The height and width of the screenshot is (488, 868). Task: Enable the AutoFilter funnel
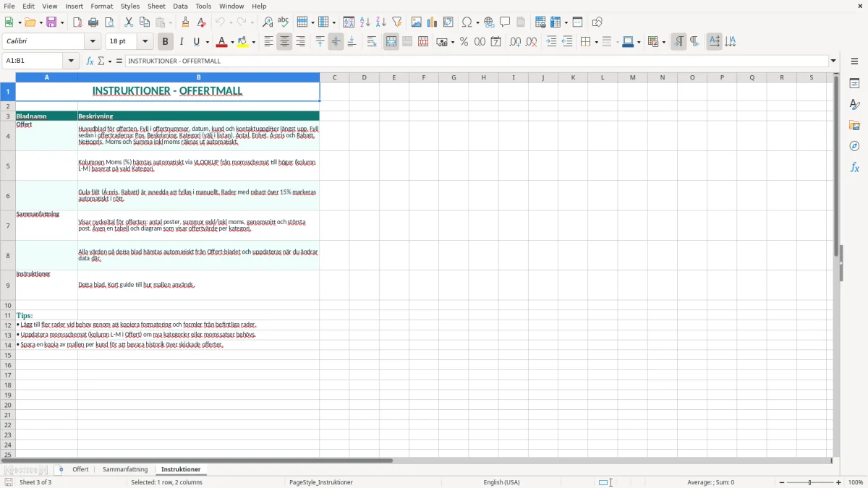click(x=397, y=22)
